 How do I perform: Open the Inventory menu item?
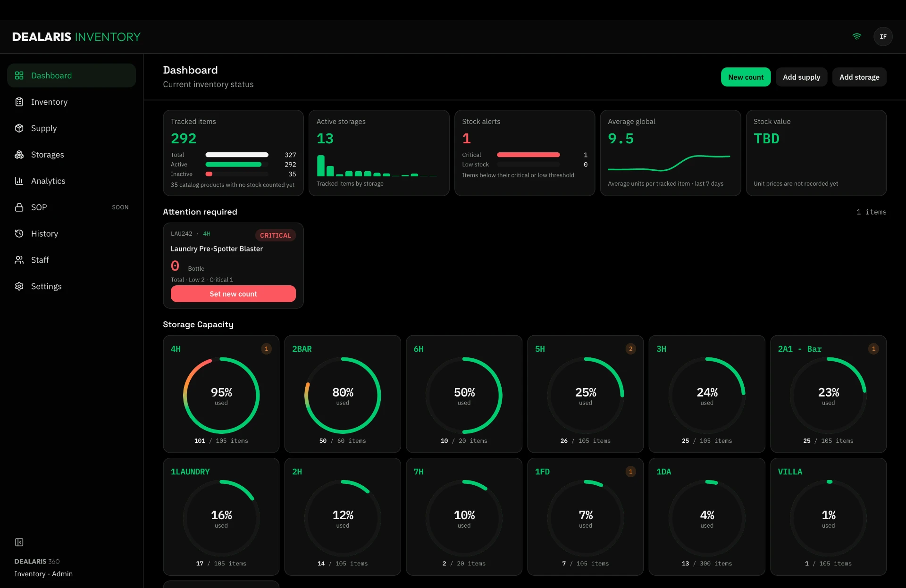click(x=72, y=102)
